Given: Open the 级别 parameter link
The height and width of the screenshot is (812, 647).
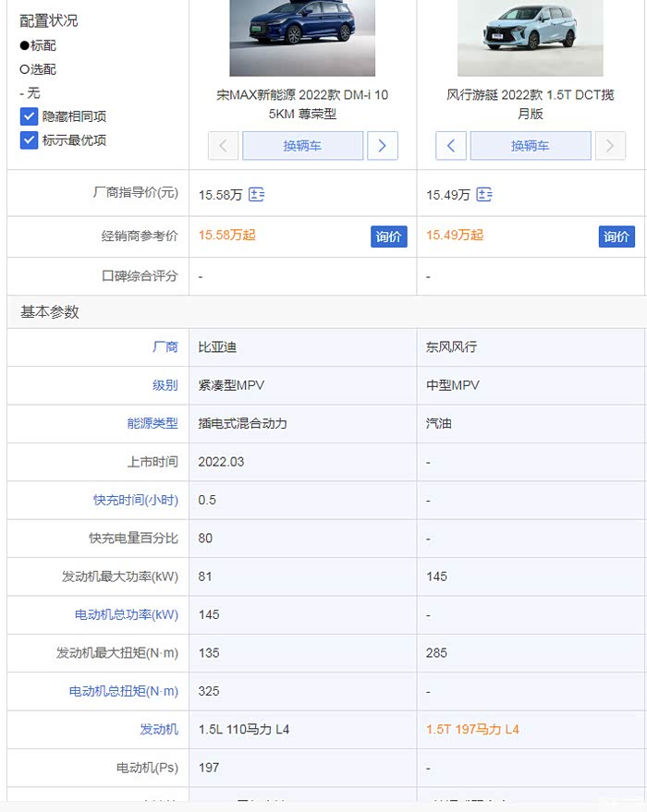Looking at the screenshot, I should (165, 385).
